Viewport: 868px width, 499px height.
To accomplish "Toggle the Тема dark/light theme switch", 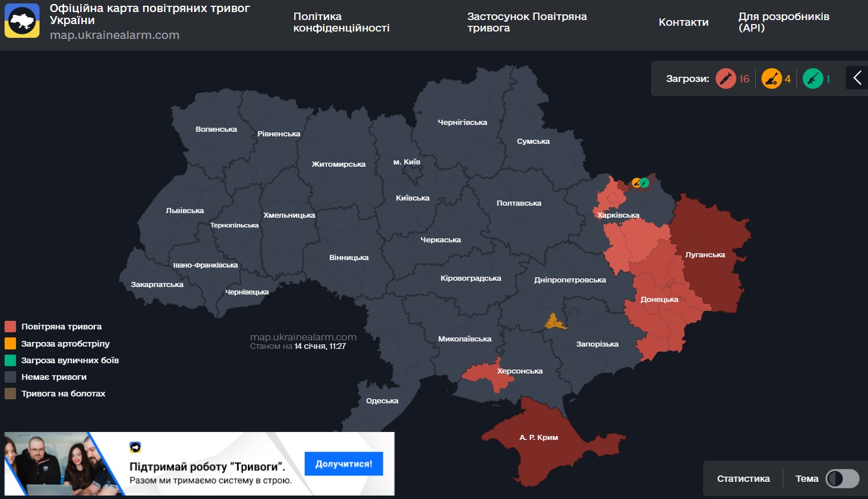I will (x=842, y=478).
